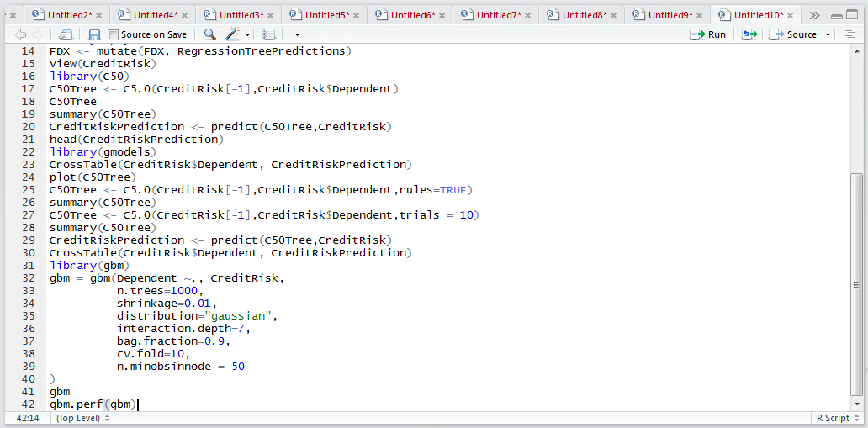The height and width of the screenshot is (428, 868).
Task: Click the code tools magic wand icon
Action: tap(232, 34)
